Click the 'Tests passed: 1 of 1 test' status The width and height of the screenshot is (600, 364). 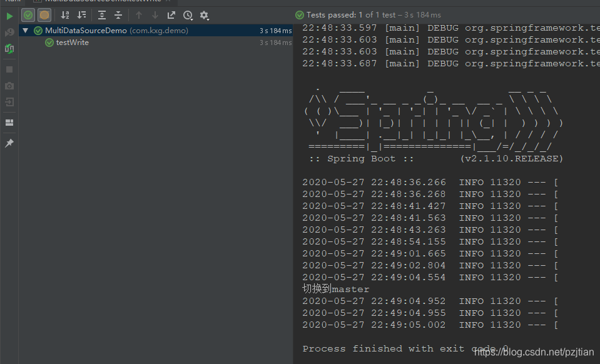368,15
